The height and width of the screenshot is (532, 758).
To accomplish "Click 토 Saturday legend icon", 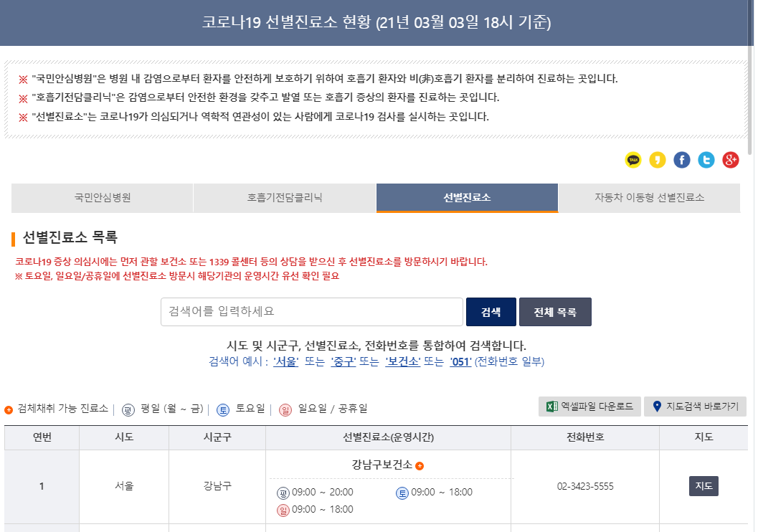I will (x=223, y=409).
